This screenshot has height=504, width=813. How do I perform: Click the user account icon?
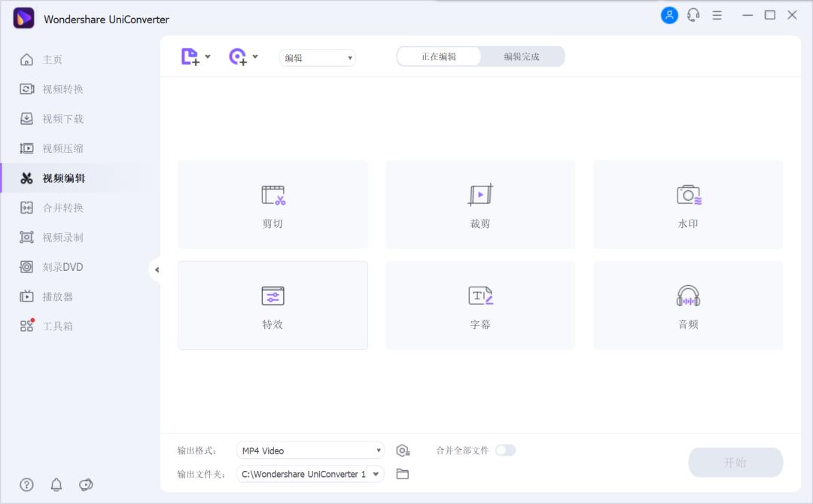click(x=669, y=15)
